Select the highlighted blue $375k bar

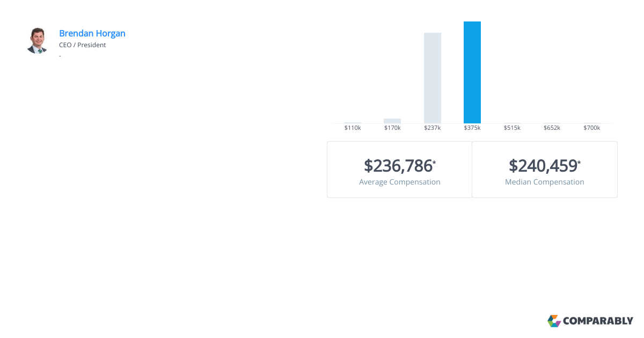472,72
